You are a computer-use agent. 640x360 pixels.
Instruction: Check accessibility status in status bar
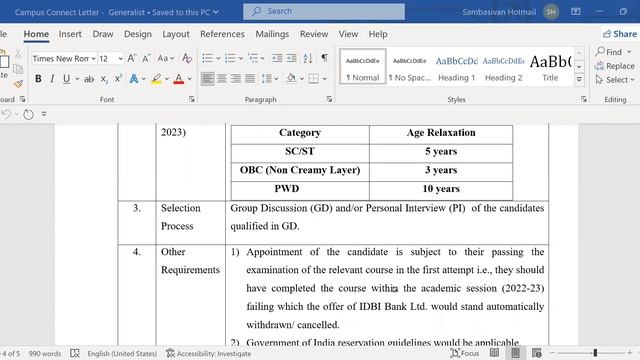click(209, 353)
